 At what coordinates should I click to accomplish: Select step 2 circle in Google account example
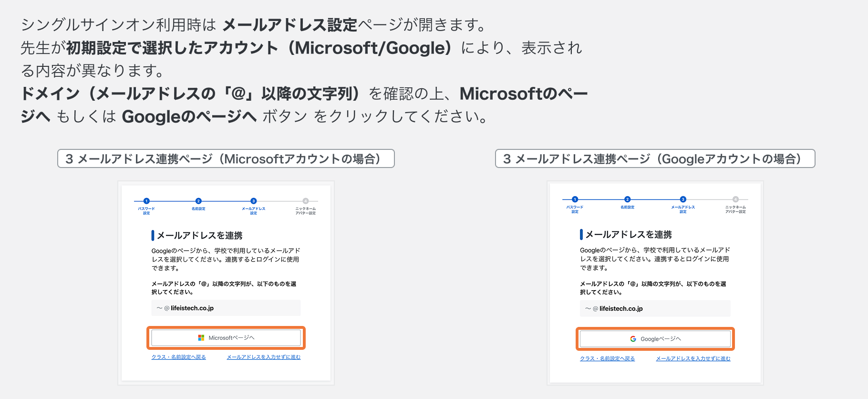627,199
